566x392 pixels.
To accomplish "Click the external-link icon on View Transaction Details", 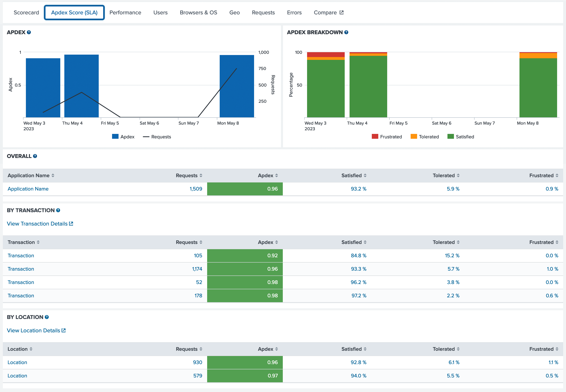I will coord(71,224).
